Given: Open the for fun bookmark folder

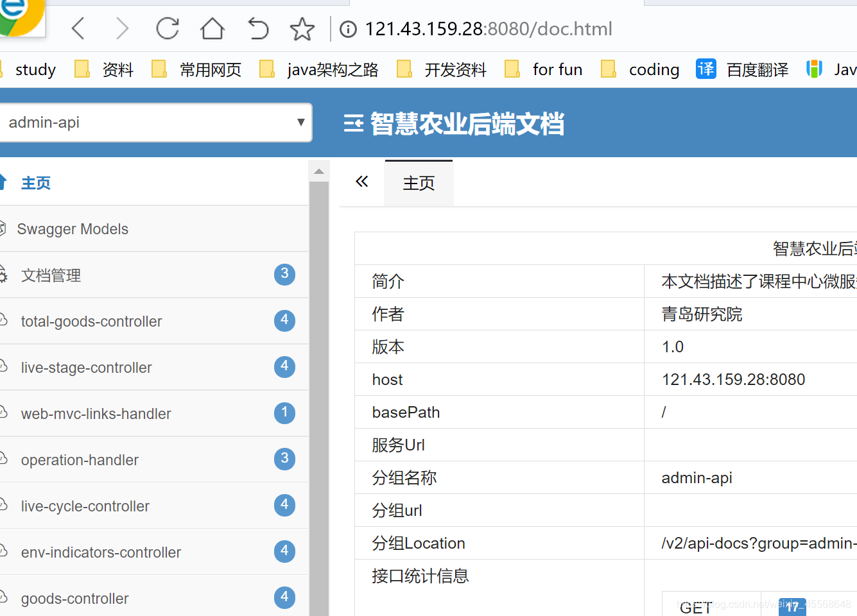Looking at the screenshot, I should tap(544, 69).
